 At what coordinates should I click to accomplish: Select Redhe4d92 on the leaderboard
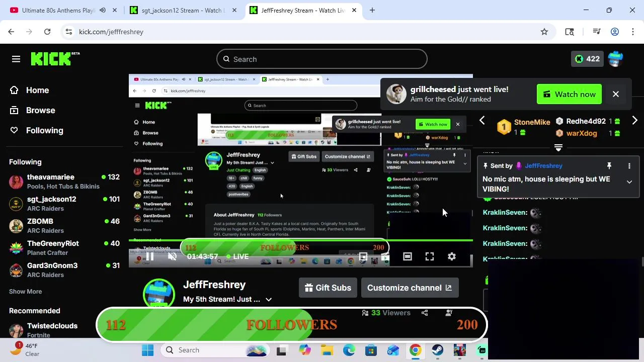[588, 121]
